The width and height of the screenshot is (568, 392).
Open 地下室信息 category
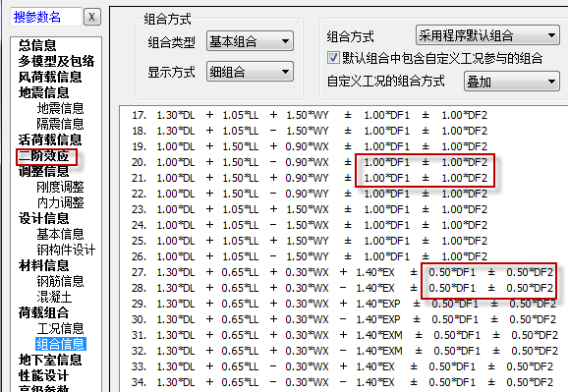50,360
